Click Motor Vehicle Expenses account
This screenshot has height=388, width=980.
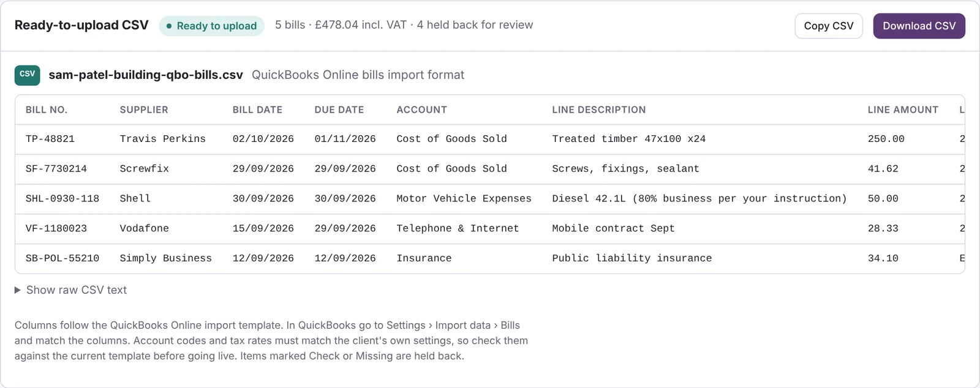(464, 199)
